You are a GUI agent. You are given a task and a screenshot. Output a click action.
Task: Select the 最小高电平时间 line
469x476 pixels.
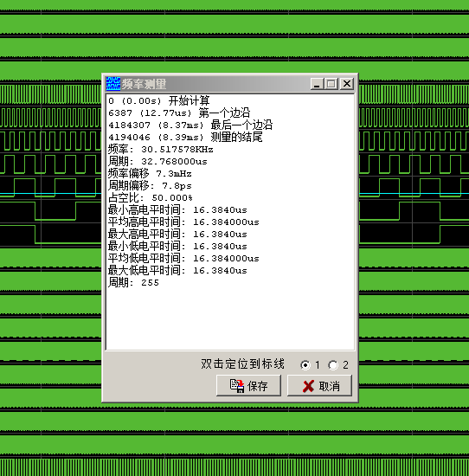tap(177, 210)
